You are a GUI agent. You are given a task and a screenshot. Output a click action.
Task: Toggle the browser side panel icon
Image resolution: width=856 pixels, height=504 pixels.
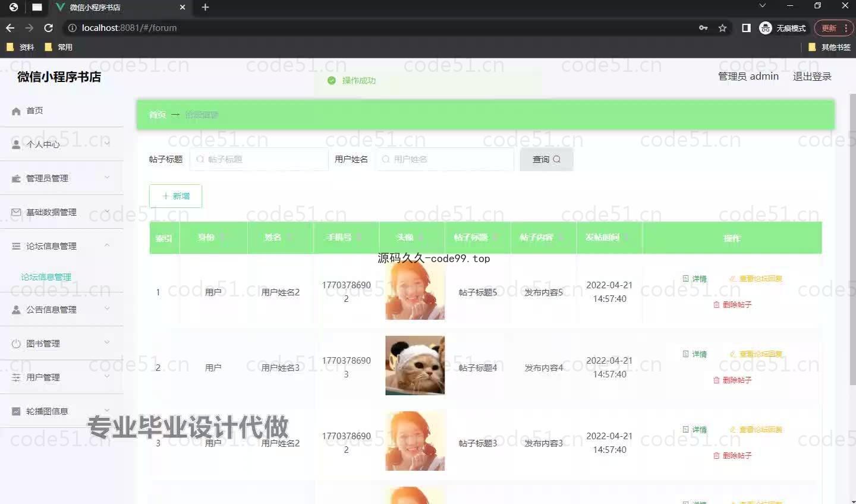click(x=746, y=28)
